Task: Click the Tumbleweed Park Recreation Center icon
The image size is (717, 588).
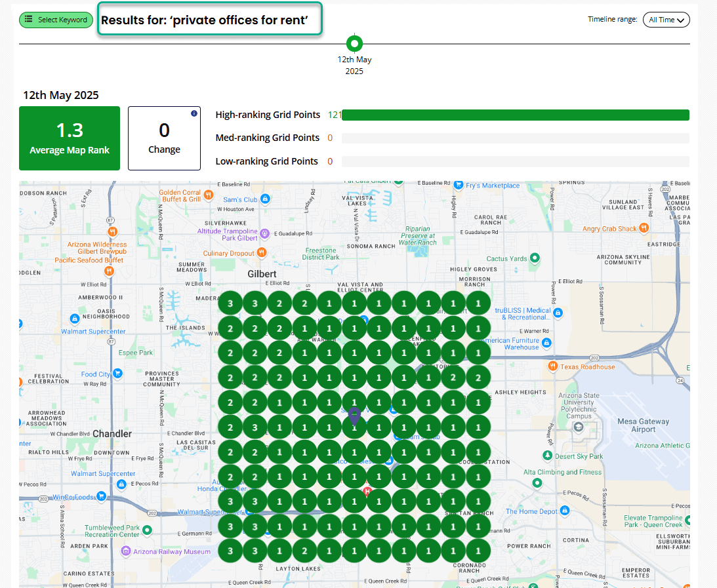Action: (x=147, y=530)
